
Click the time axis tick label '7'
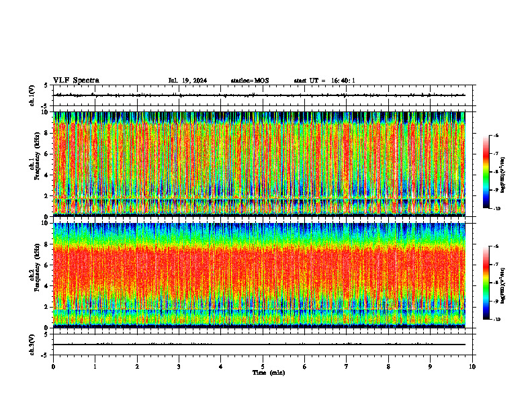click(347, 367)
